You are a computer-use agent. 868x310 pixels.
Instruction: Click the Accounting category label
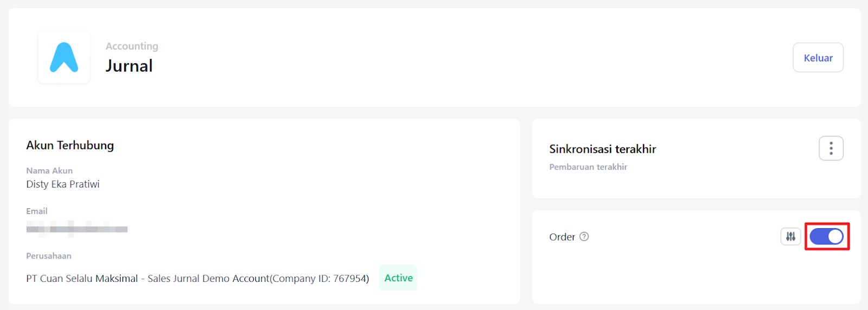pyautogui.click(x=132, y=46)
